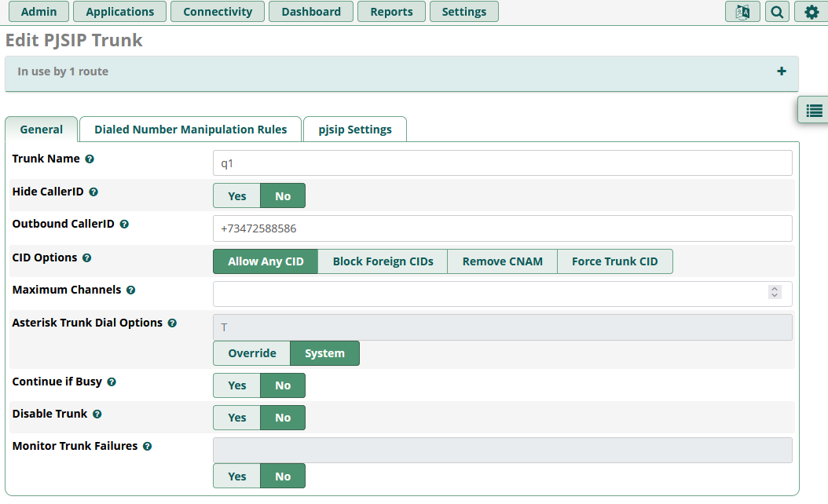Switch to Dialed Number Manipulation Rules tab
Image resolution: width=828 pixels, height=504 pixels.
[190, 130]
